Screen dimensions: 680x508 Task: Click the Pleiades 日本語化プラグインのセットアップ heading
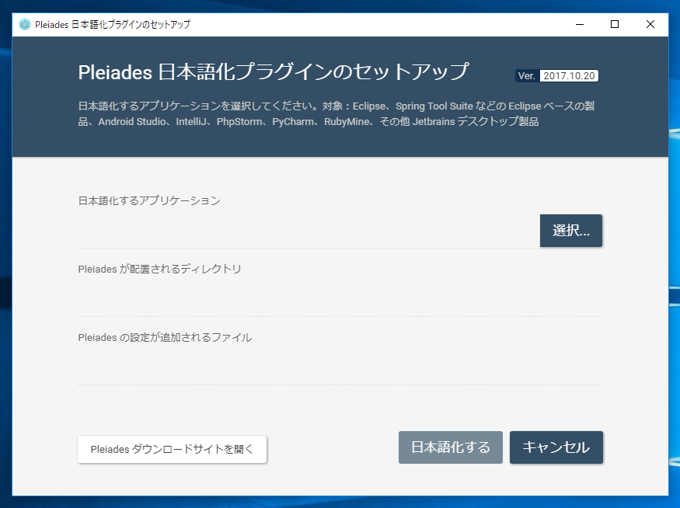click(273, 72)
